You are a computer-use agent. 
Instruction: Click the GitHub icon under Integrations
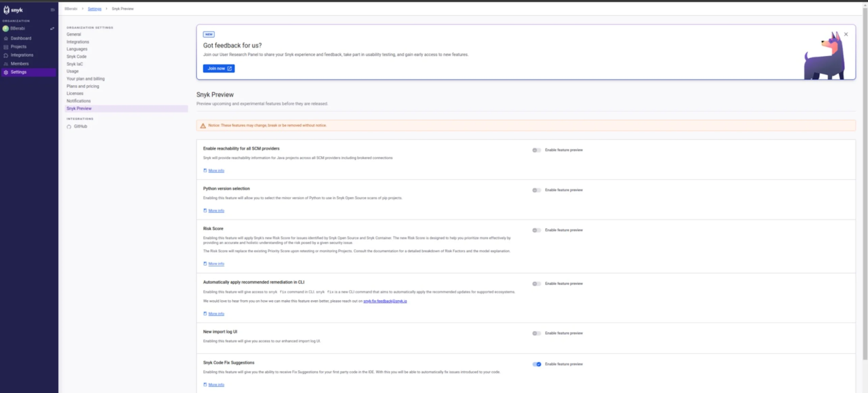pyautogui.click(x=69, y=126)
